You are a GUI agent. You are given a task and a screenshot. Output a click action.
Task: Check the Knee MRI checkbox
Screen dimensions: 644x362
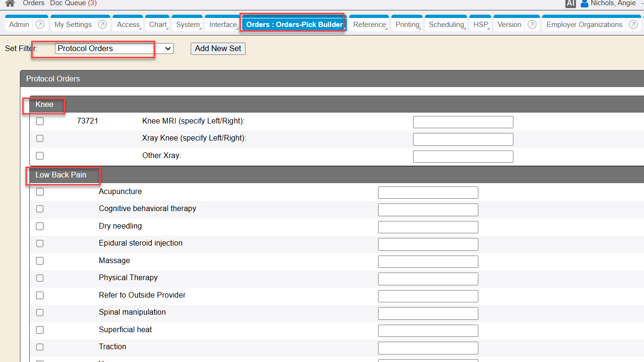[x=40, y=121]
